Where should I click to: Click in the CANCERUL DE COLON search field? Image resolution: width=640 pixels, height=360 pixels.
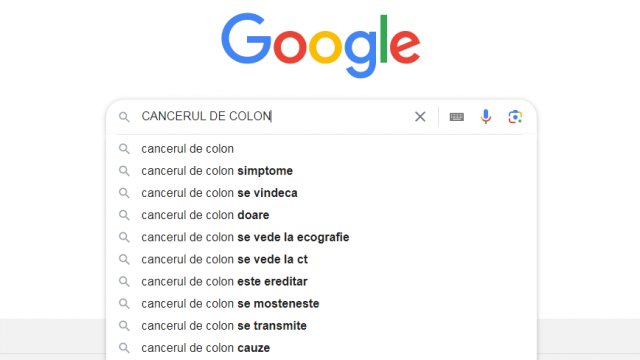[273, 116]
